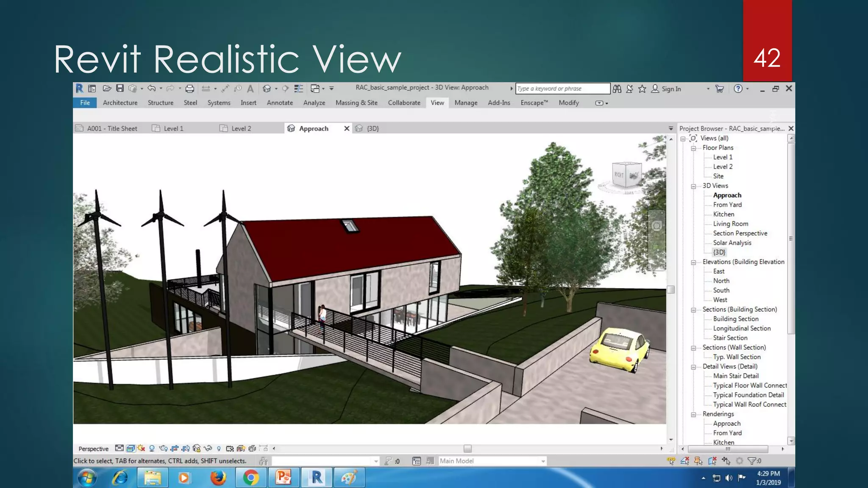Open the Rendering Dialog teapot icon

click(x=163, y=448)
